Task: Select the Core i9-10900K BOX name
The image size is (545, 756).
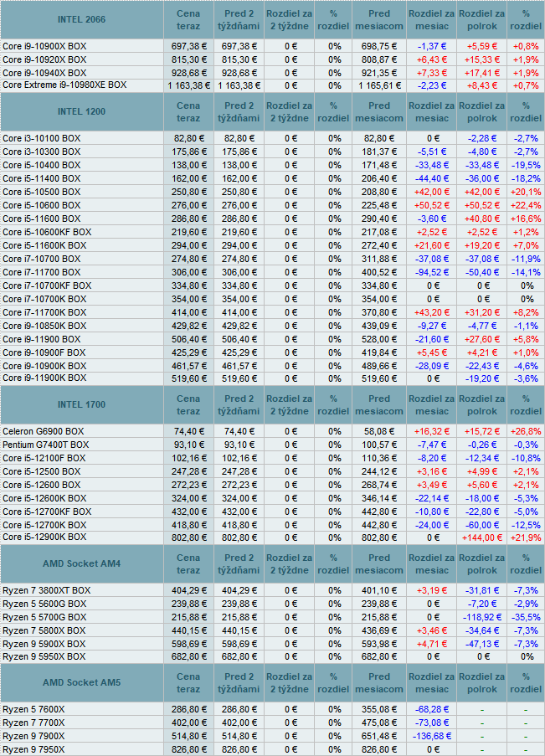Action: click(44, 367)
